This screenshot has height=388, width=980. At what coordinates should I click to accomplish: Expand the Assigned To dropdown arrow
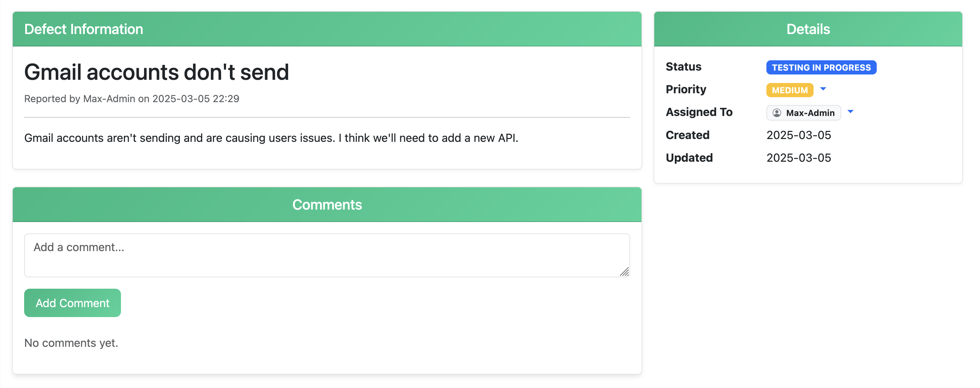click(x=850, y=112)
